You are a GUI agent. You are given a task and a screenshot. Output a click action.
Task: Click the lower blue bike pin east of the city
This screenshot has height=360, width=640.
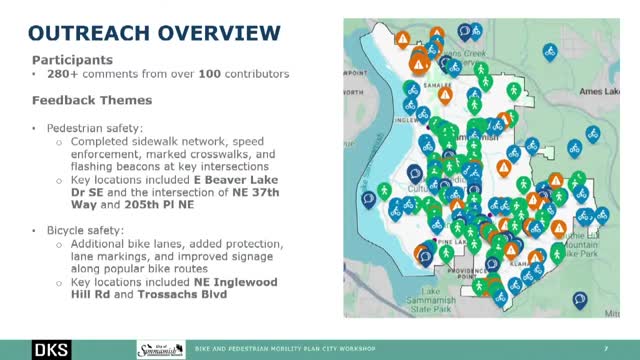tap(575, 148)
